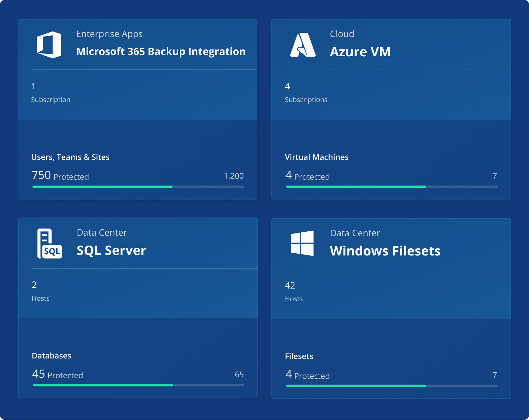Open Microsoft 365 Backup Integration title

[161, 52]
